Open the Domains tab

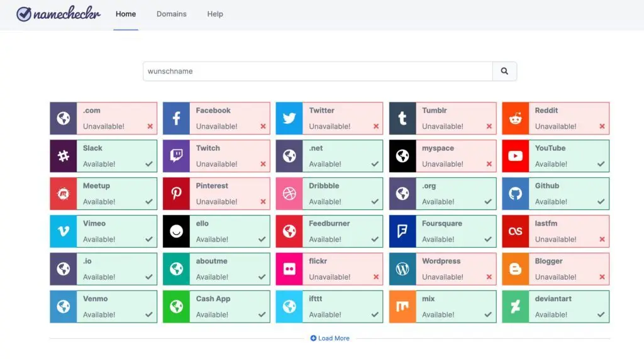[x=171, y=14]
